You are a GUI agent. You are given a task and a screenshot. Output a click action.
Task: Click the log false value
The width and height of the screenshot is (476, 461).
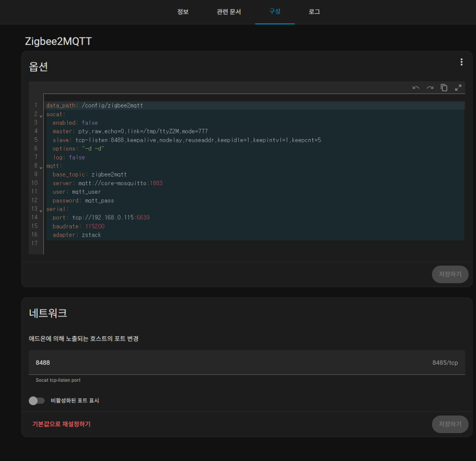[x=77, y=157]
